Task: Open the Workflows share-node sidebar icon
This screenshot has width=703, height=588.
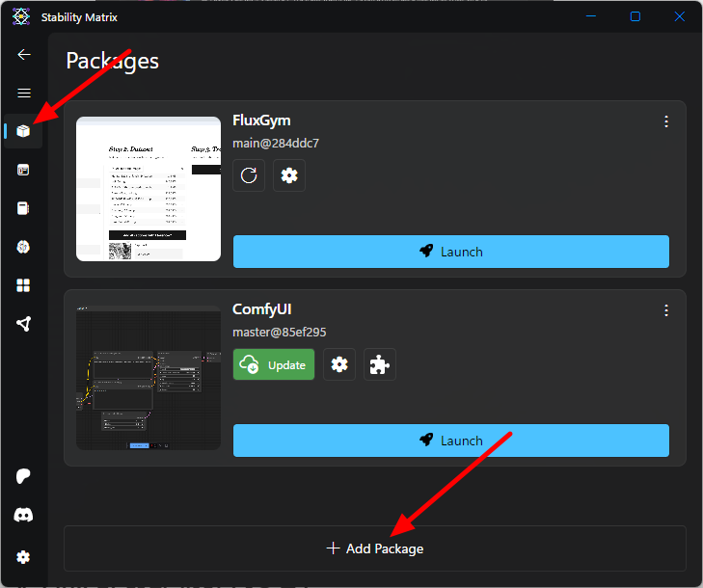Action: click(23, 324)
